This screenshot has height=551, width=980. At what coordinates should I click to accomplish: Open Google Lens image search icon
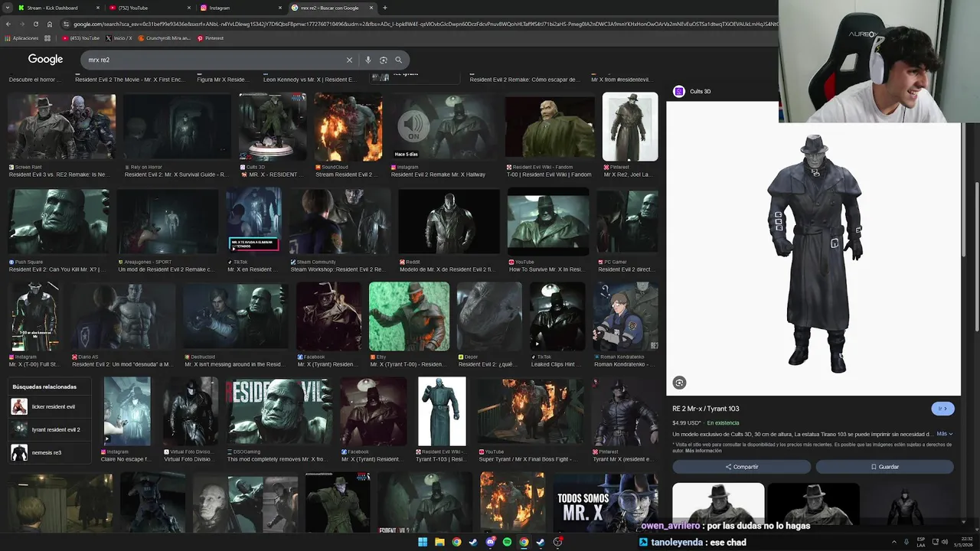click(384, 60)
